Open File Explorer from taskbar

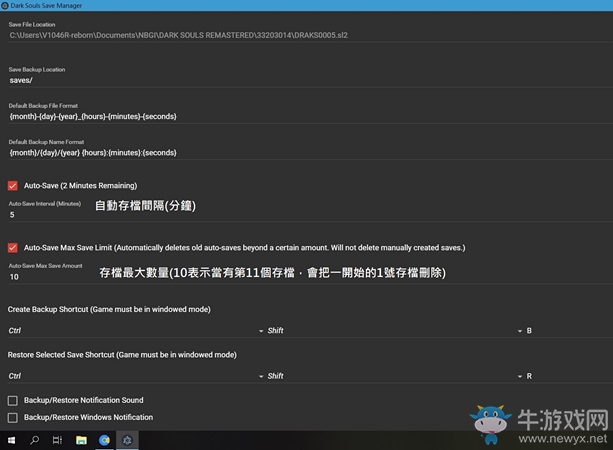pos(81,440)
